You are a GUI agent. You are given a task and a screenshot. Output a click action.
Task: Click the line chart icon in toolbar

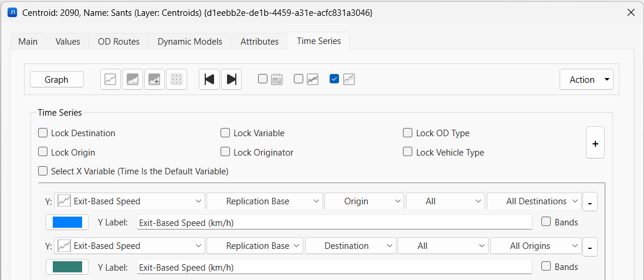(110, 79)
